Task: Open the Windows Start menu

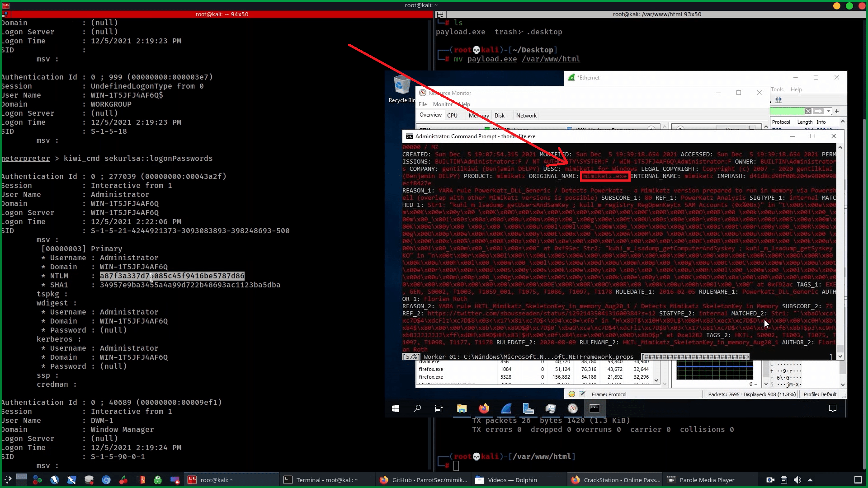Action: (x=396, y=408)
